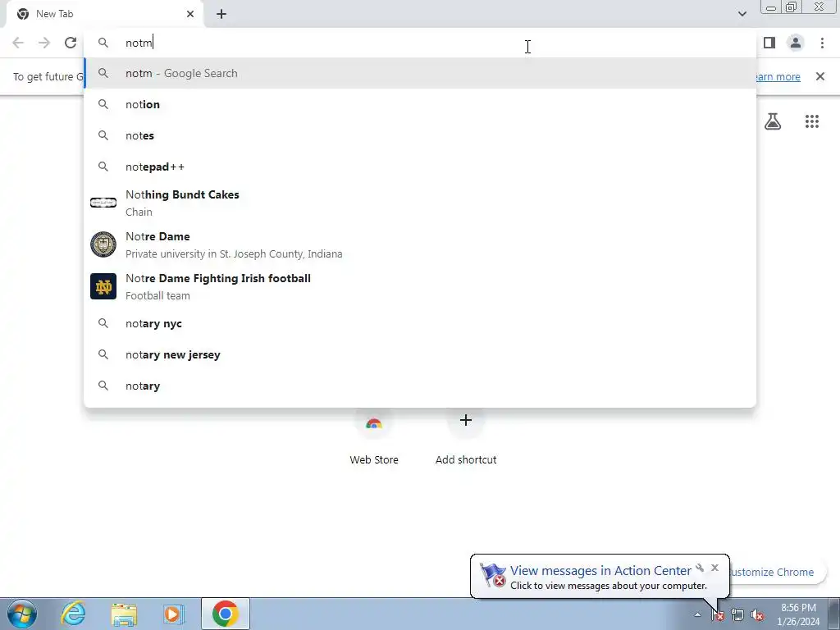
Task: Choose the 'notepad++' suggestion
Action: click(x=420, y=167)
